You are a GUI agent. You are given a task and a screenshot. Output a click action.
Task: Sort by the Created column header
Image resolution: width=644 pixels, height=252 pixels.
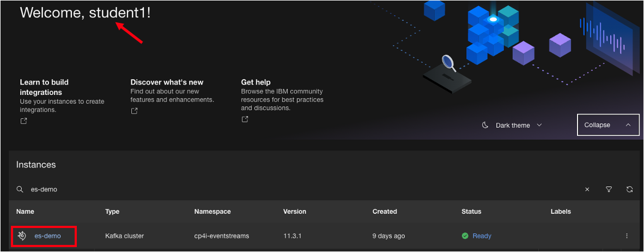385,212
